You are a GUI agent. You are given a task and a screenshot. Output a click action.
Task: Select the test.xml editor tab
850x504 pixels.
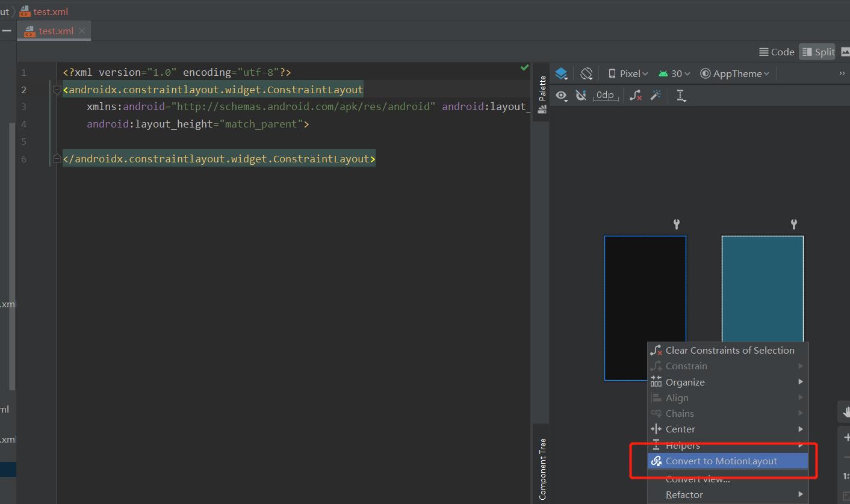point(55,31)
